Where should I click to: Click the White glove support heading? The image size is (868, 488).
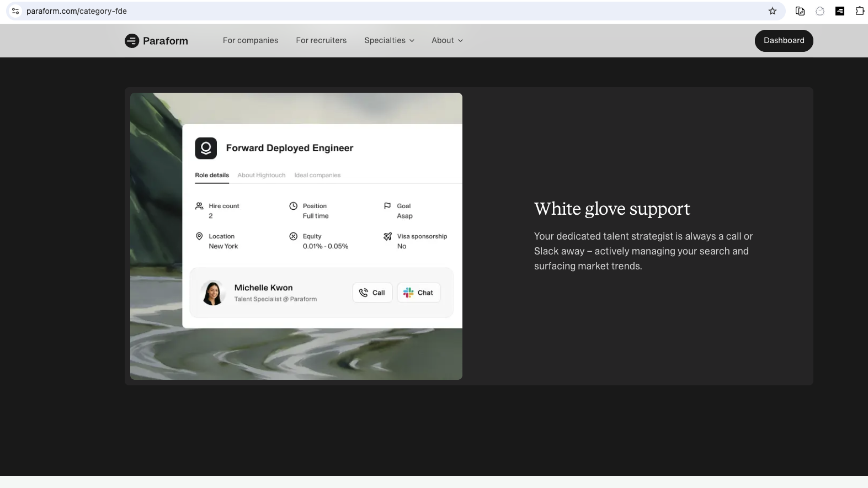[x=612, y=209]
